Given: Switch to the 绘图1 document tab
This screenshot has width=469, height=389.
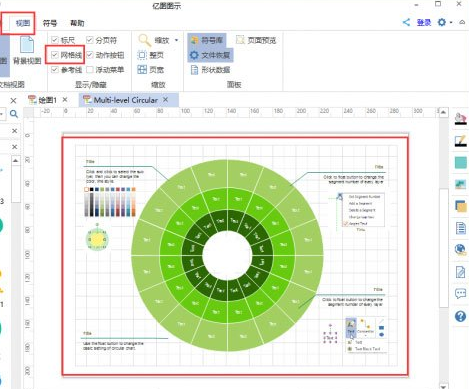Looking at the screenshot, I should (48, 100).
